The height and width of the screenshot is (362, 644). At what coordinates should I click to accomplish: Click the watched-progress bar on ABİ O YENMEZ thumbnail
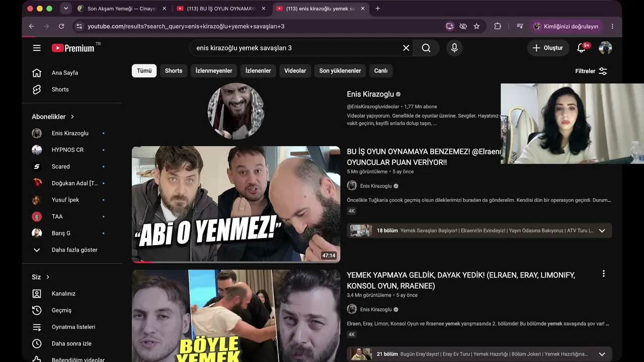(x=236, y=261)
